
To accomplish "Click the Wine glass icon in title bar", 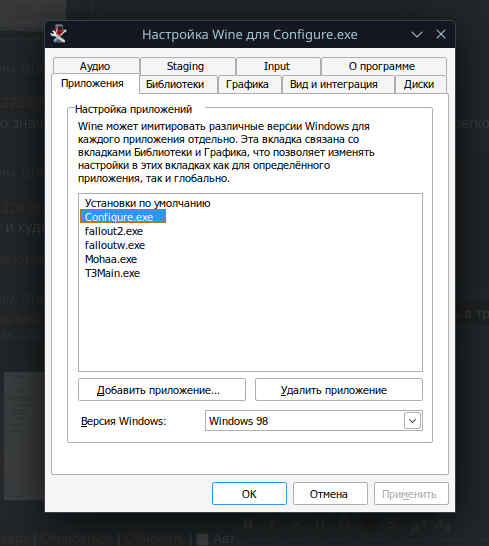I will pos(59,34).
